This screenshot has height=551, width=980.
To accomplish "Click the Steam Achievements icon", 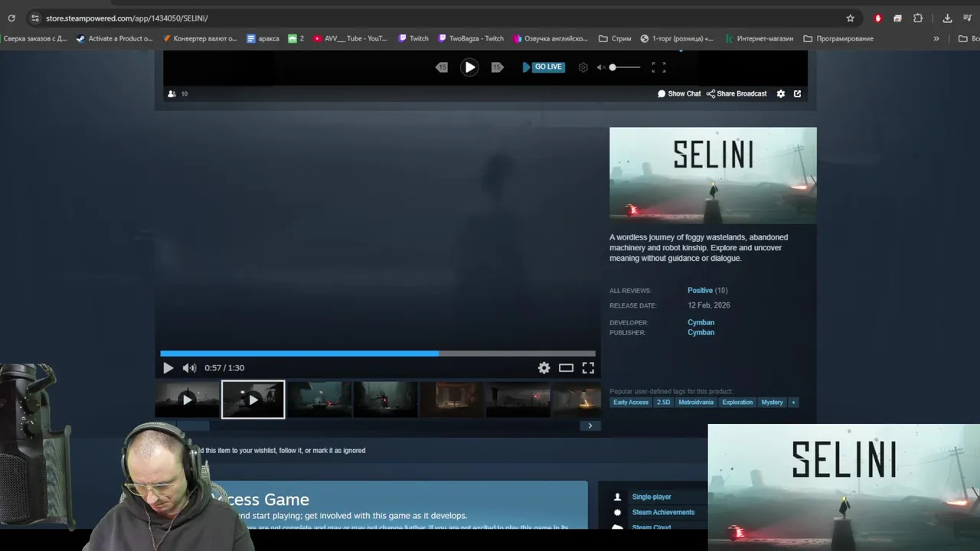I will (618, 512).
